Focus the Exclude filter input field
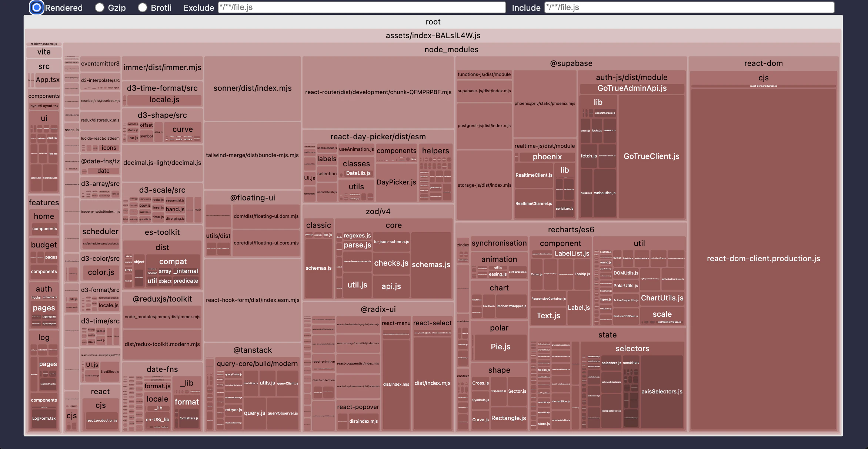This screenshot has width=868, height=449. coord(362,7)
